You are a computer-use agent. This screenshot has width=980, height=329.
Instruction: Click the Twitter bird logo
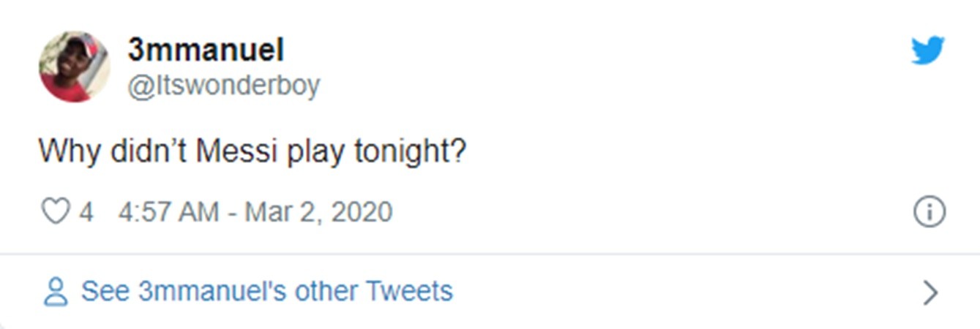pyautogui.click(x=927, y=51)
